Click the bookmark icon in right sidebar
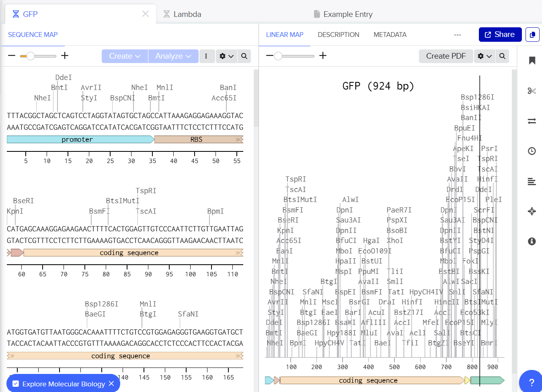Viewport: 542px width, 392px height. click(532, 61)
